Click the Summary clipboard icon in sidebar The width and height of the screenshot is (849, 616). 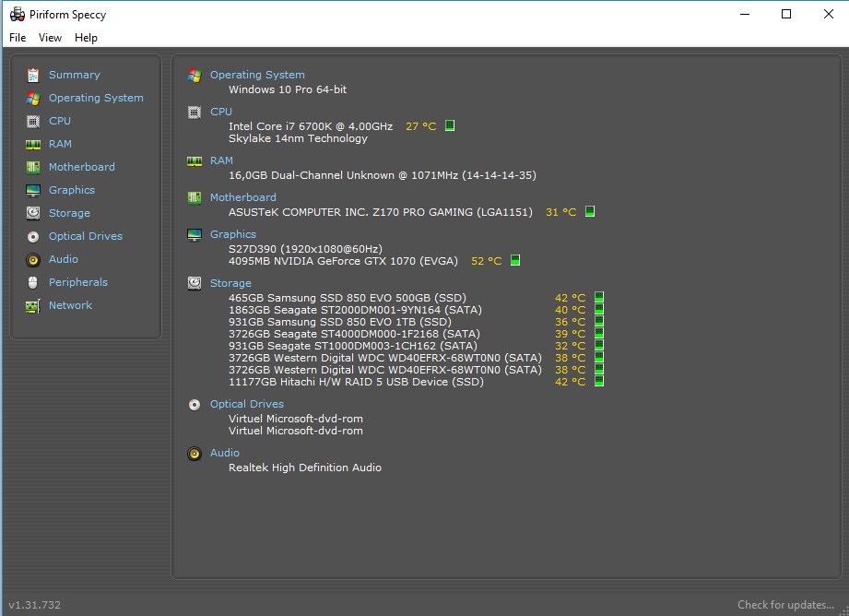33,76
